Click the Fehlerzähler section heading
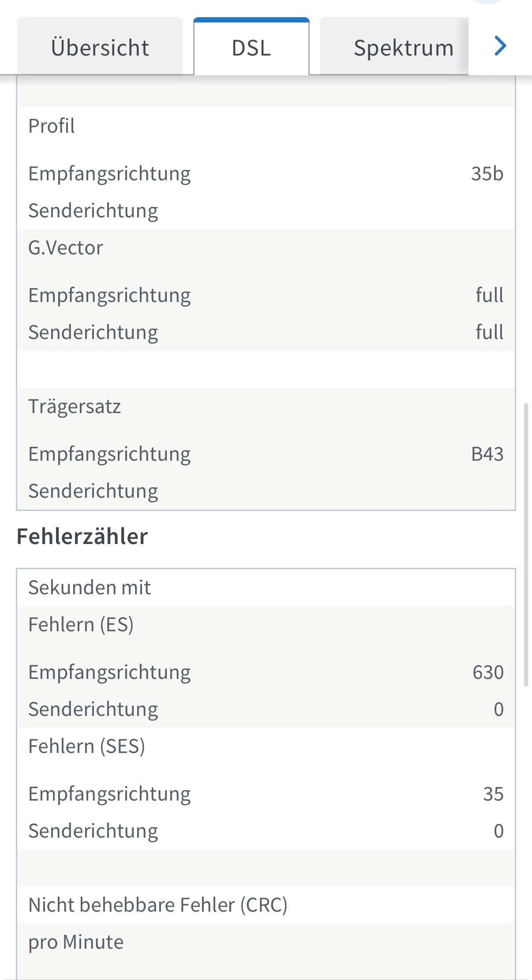The image size is (532, 980). point(82,537)
